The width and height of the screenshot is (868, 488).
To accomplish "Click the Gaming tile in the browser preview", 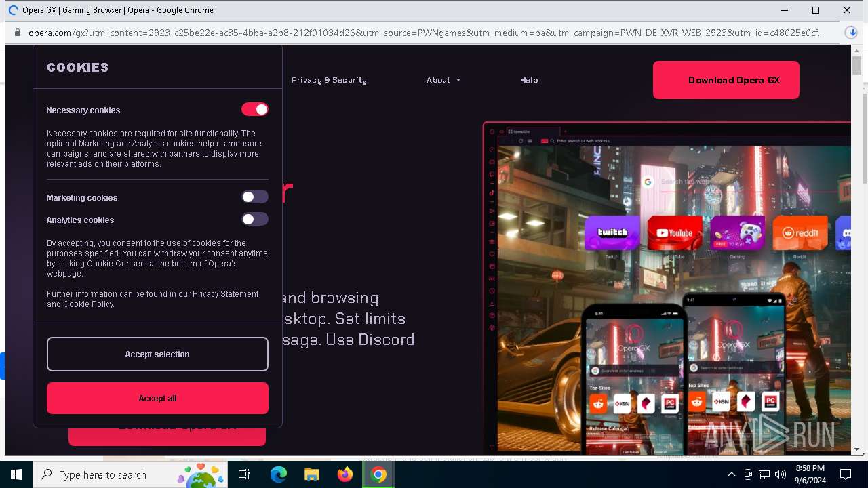I will [x=737, y=233].
